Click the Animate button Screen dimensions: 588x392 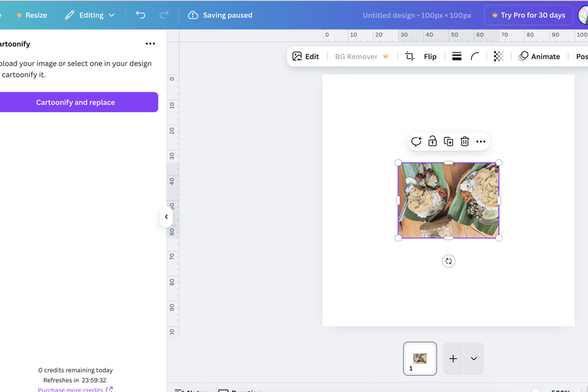539,56
